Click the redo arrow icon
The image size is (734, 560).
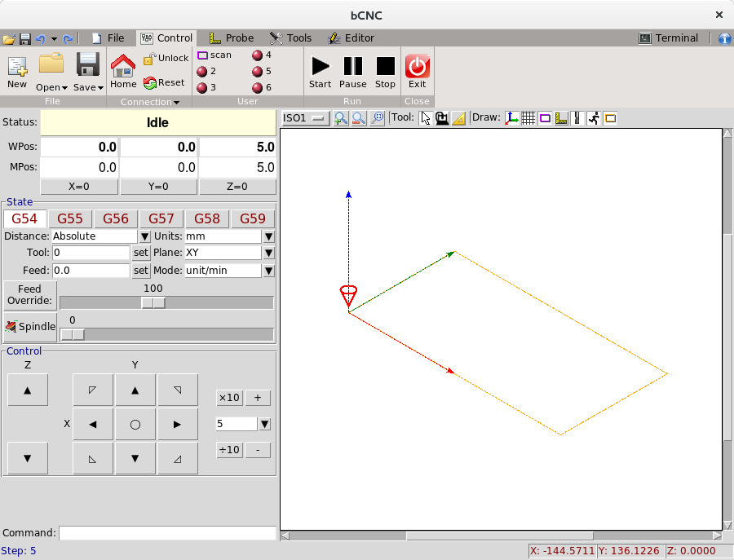pyautogui.click(x=68, y=38)
